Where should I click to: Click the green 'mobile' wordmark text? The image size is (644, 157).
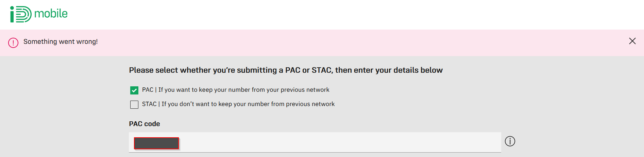click(51, 14)
